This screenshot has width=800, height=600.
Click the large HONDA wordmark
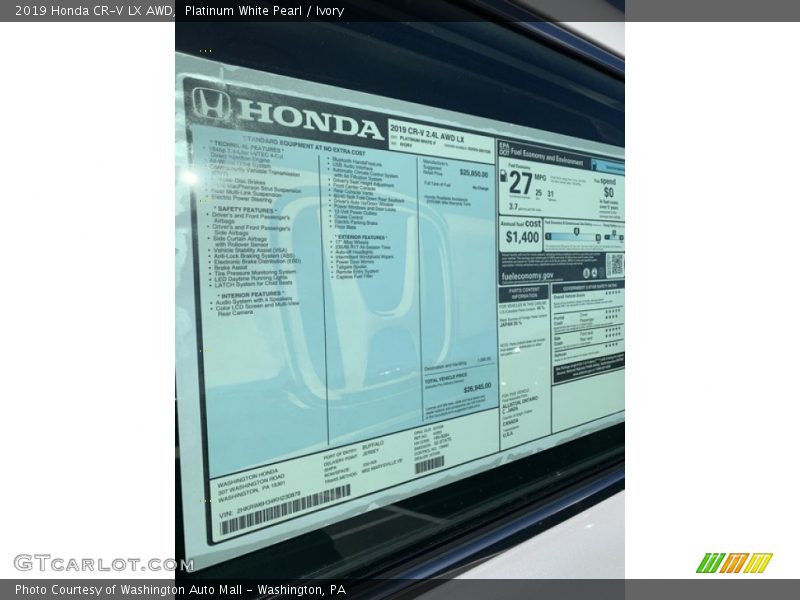click(x=309, y=119)
